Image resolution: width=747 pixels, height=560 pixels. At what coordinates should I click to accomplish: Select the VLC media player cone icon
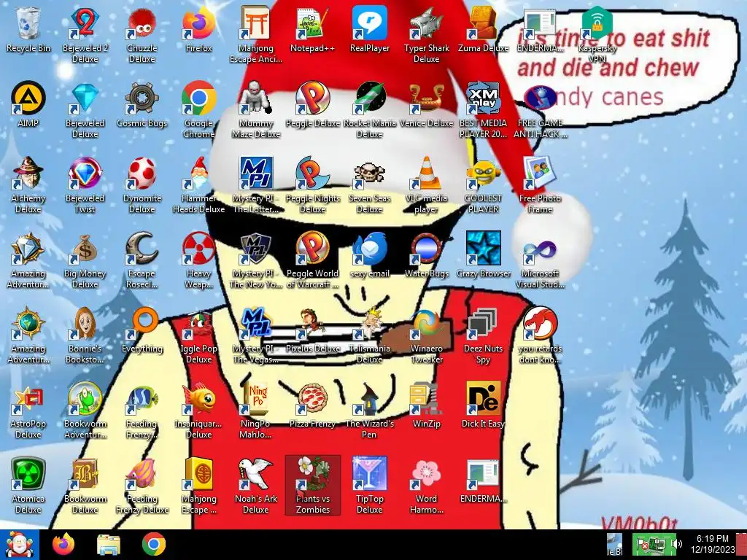tap(426, 174)
